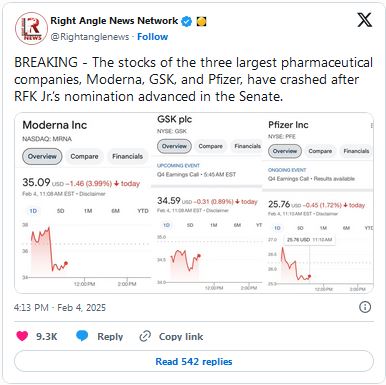
Task: Select YTD range on Moderna chart
Action: [143, 211]
